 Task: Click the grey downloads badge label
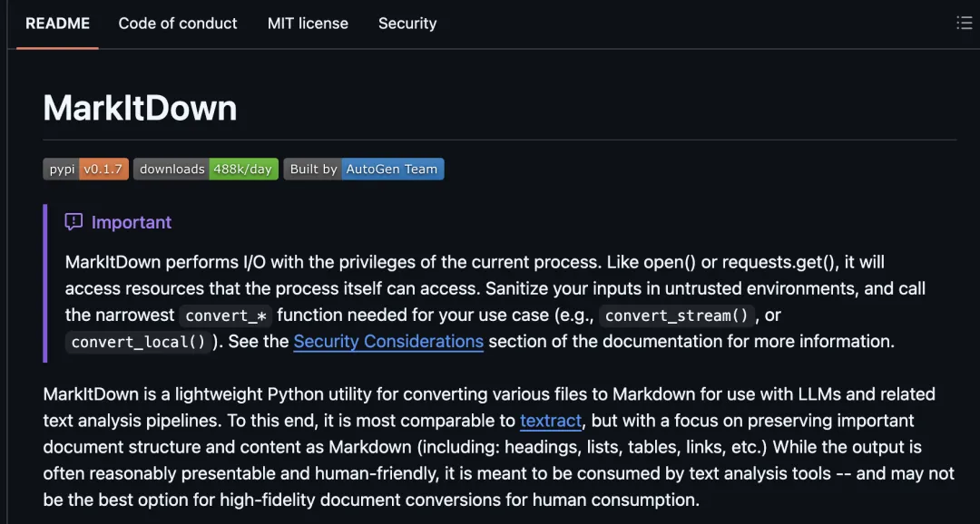coord(171,170)
